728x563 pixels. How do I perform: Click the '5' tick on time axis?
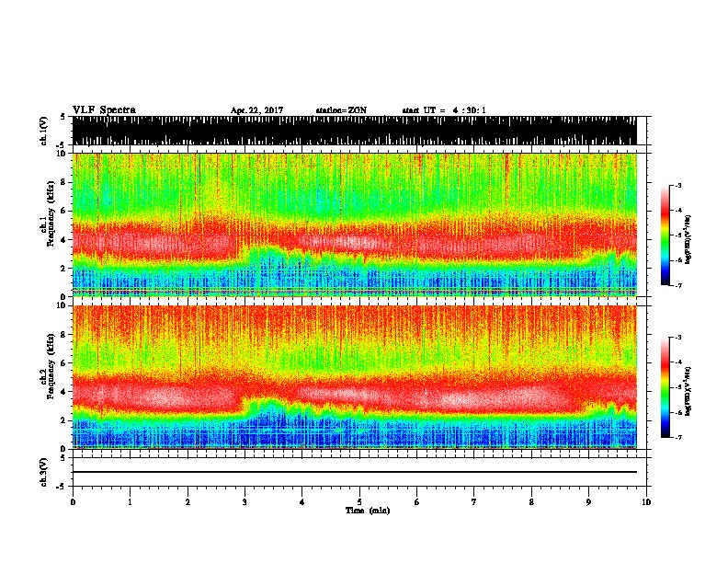[x=359, y=502]
